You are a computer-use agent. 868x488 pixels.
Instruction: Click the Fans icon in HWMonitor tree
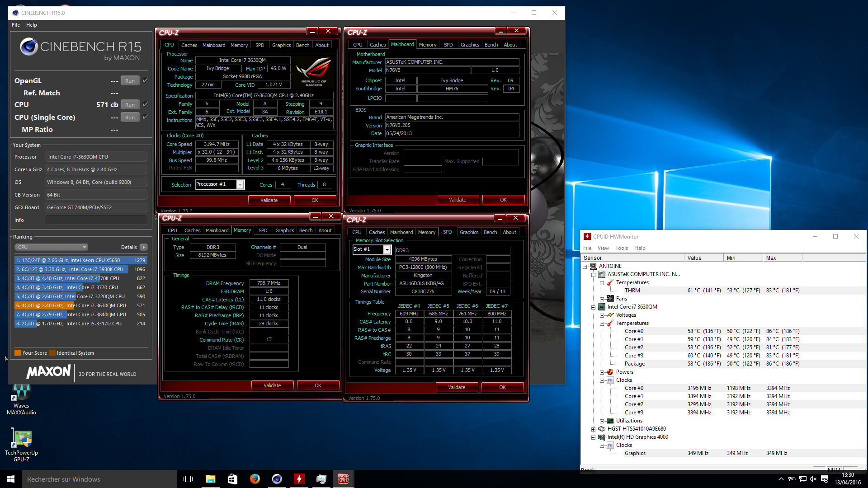(x=610, y=299)
